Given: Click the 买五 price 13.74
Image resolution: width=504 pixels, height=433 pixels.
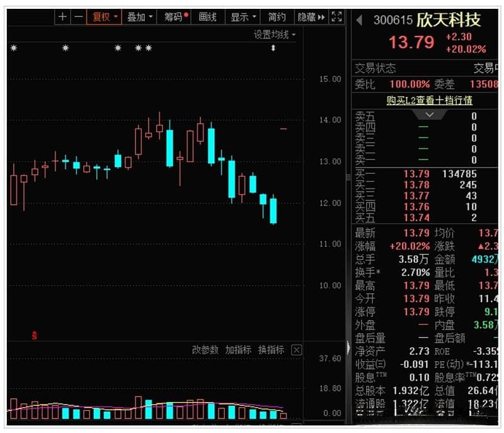Looking at the screenshot, I should point(416,217).
